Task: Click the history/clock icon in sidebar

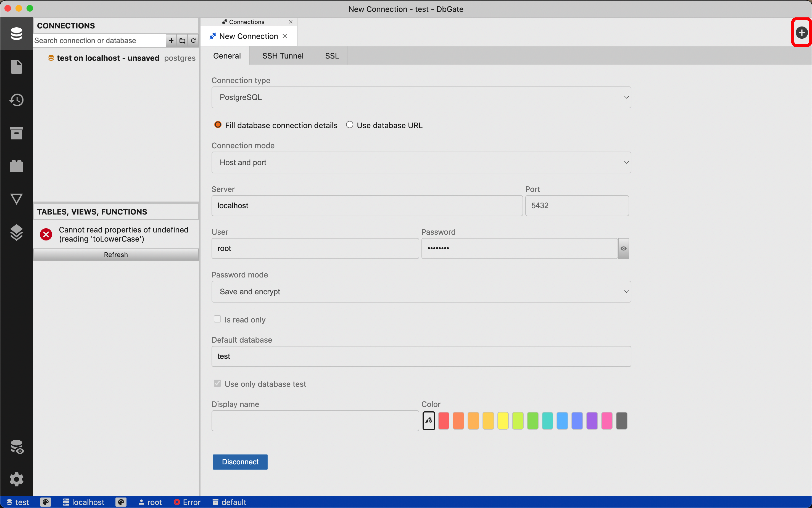Action: pos(16,99)
